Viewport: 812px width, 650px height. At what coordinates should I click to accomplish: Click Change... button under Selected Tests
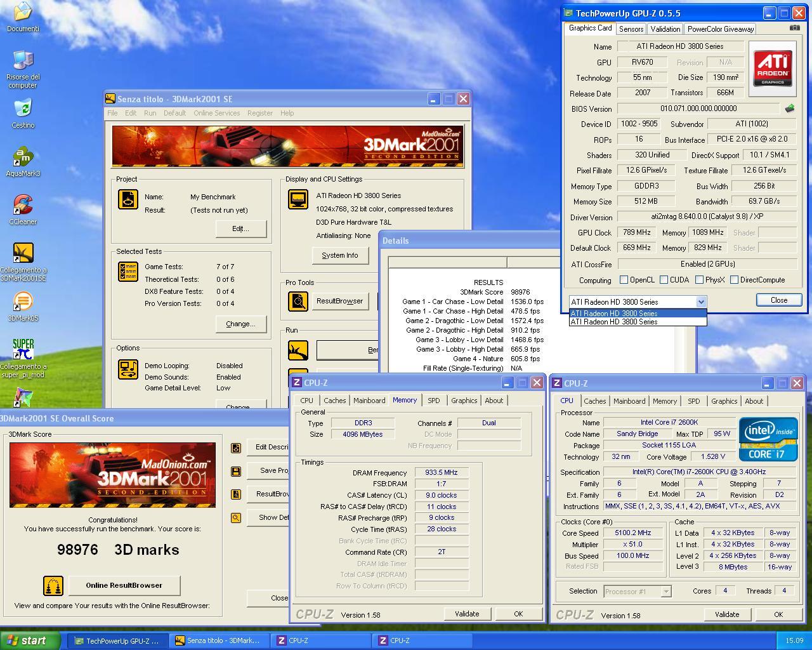(241, 324)
